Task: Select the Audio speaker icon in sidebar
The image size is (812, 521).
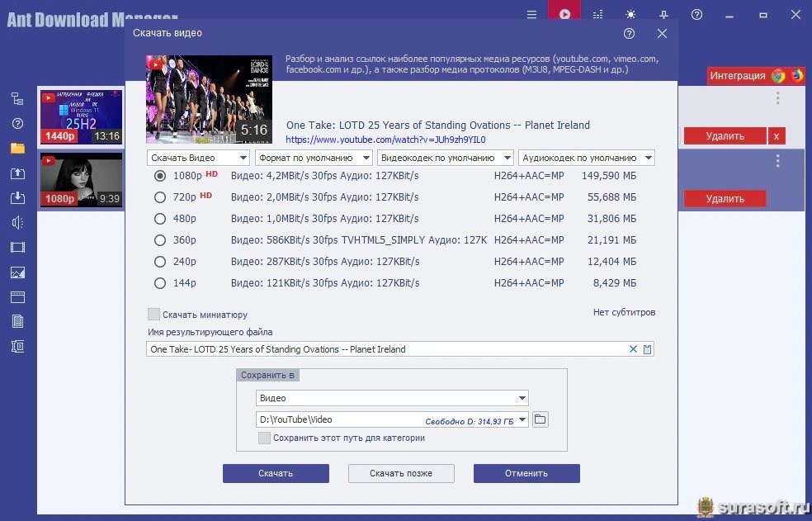Action: [17, 222]
